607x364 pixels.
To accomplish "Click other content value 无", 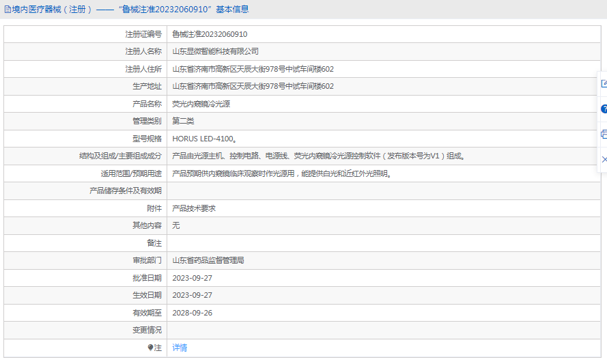I will 175,226.
